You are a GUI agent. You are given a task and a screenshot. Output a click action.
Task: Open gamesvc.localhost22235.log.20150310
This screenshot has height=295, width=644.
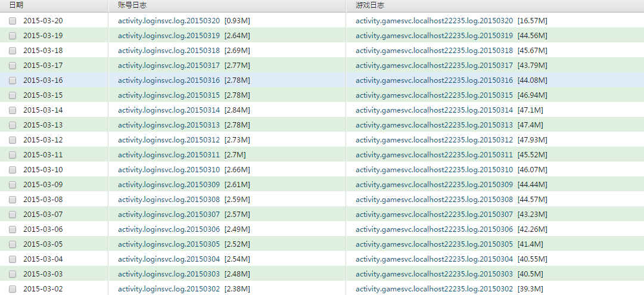[x=434, y=169]
